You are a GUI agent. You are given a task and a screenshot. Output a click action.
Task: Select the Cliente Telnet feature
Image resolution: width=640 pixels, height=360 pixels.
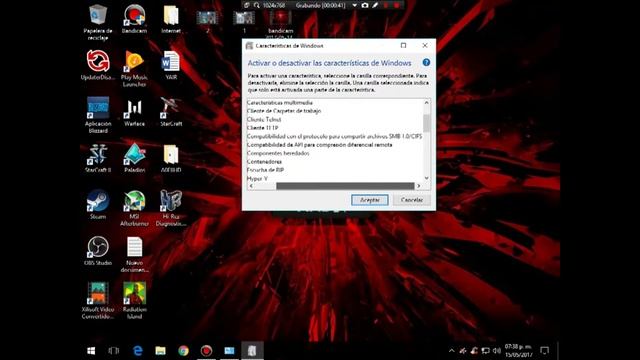pyautogui.click(x=264, y=120)
